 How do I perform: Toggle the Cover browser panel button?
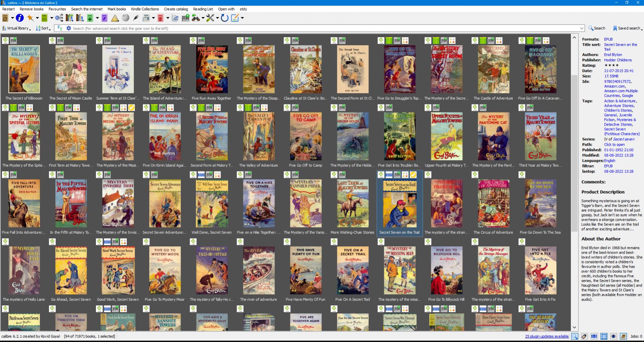[x=594, y=336]
